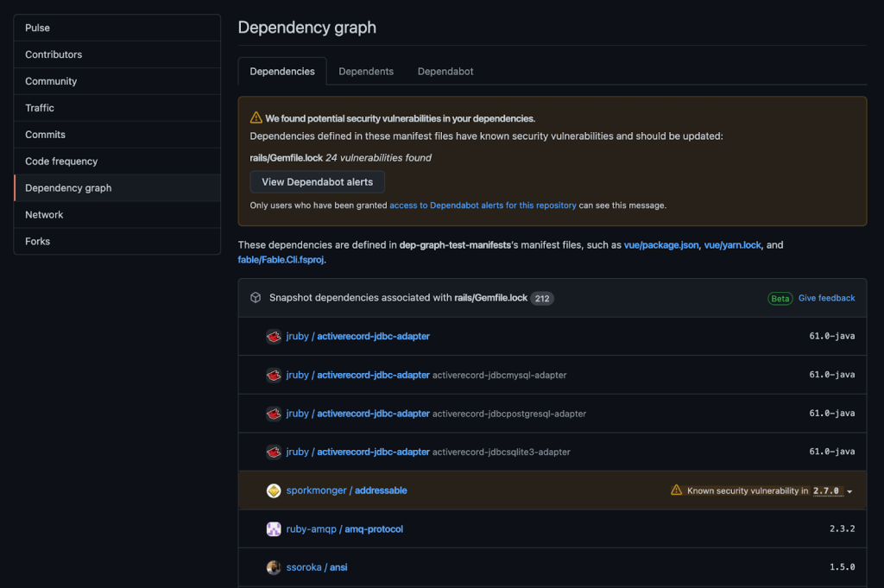Click the Beta label badge
The image size is (884, 588).
point(780,299)
